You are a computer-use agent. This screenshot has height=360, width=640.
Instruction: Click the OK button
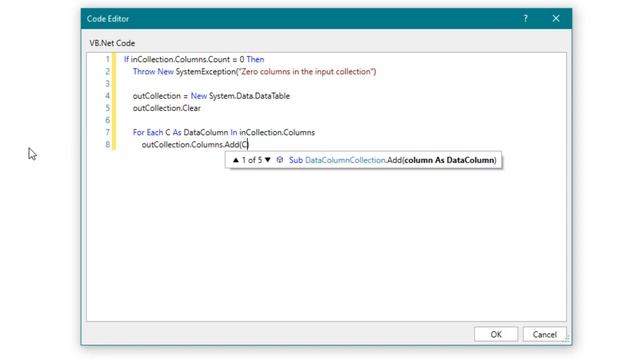496,334
